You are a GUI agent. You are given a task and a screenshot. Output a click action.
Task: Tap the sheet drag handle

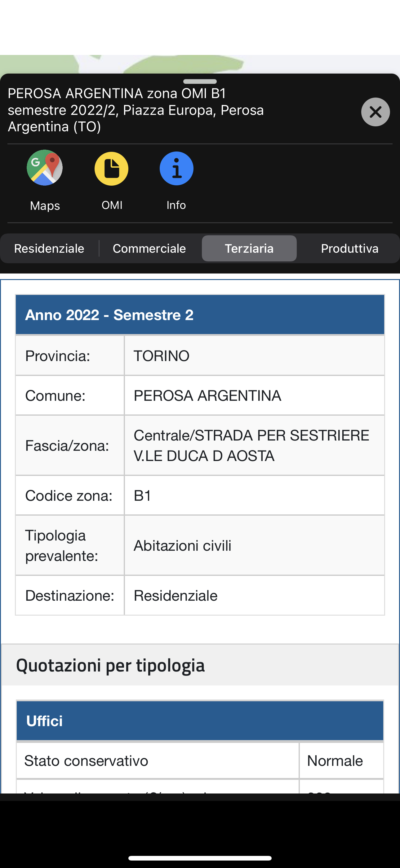(x=200, y=82)
